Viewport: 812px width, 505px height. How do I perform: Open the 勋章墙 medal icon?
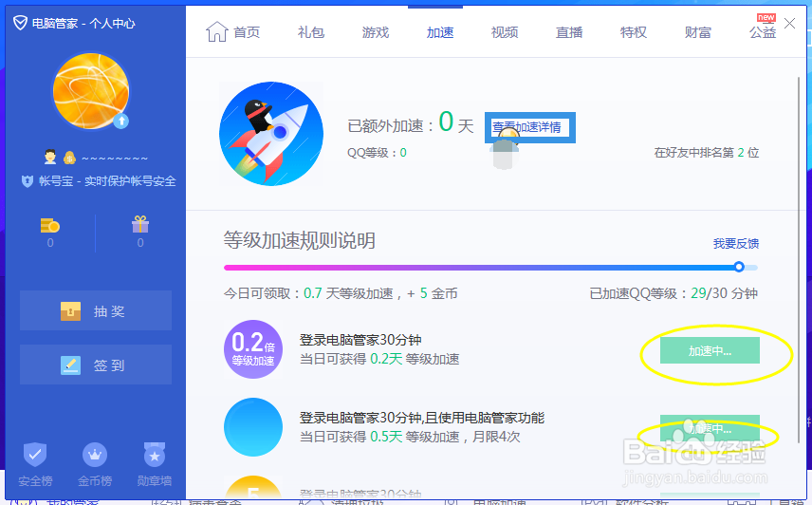click(155, 455)
